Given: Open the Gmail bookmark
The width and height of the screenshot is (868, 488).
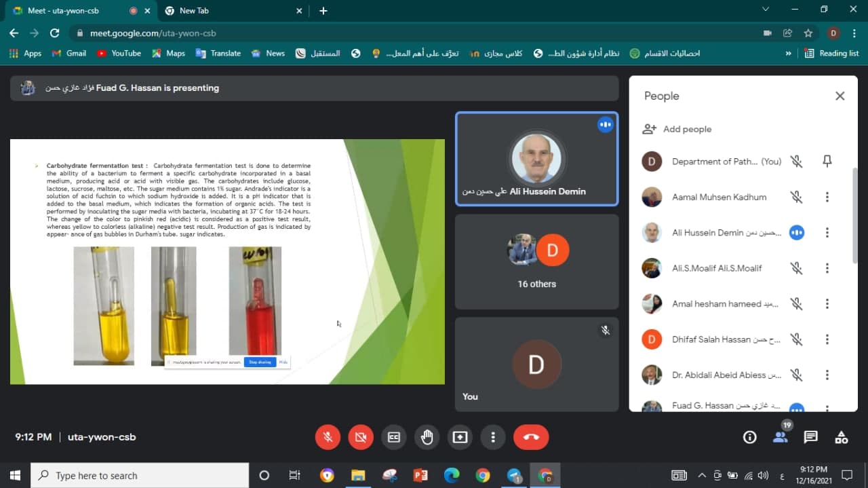Looking at the screenshot, I should (68, 53).
